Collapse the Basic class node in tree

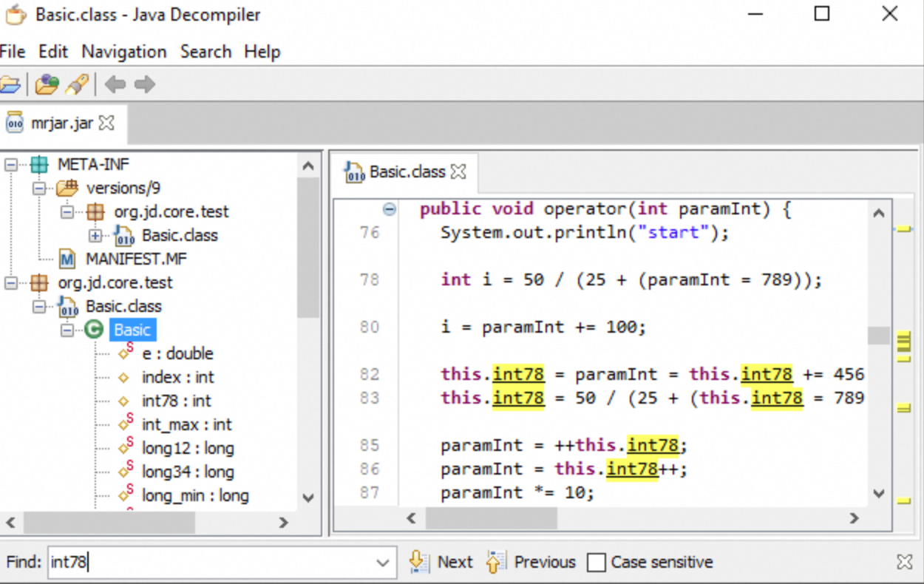[x=67, y=330]
